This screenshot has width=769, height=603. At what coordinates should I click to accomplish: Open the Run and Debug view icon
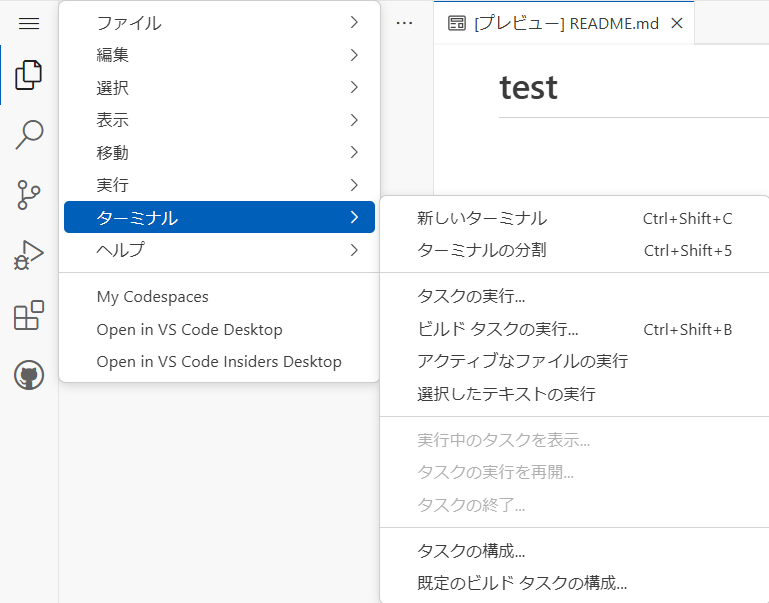click(x=29, y=255)
